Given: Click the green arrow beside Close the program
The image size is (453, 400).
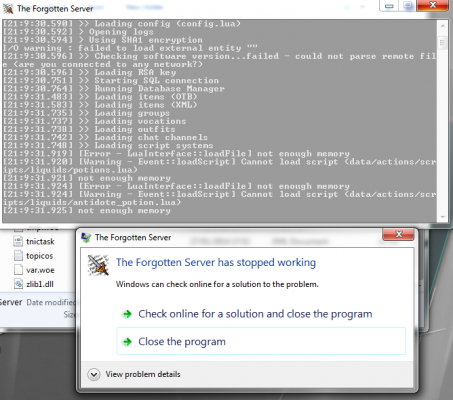Looking at the screenshot, I should [x=127, y=342].
